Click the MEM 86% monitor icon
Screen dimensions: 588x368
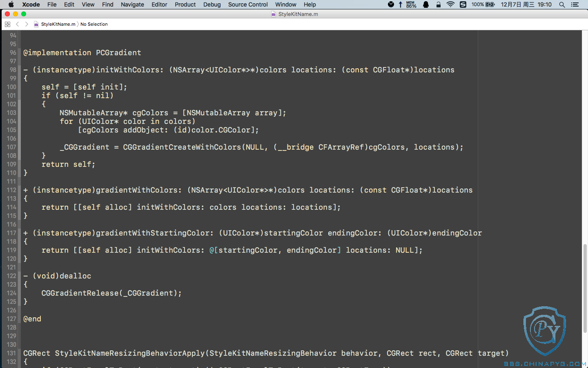(x=411, y=4)
